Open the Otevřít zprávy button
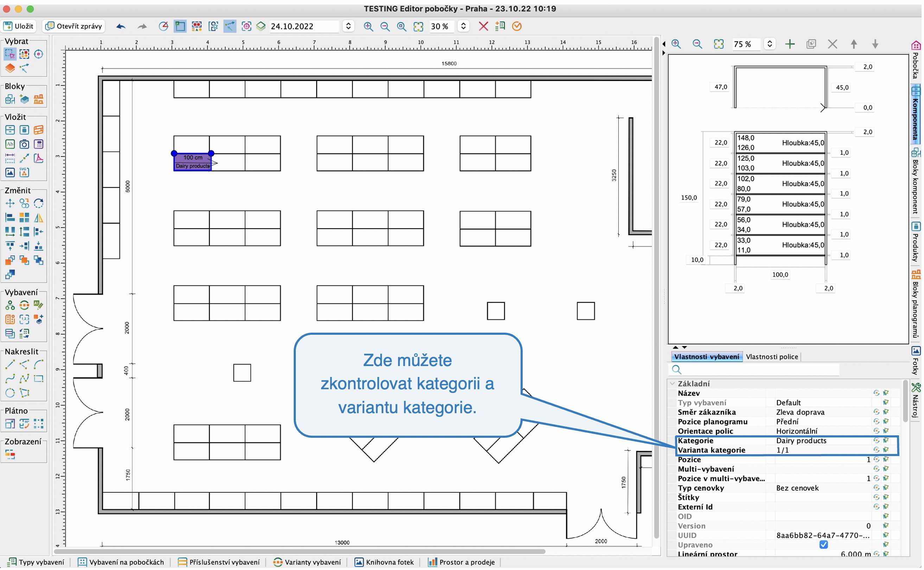Screen dimensions: 924x570 74,26
